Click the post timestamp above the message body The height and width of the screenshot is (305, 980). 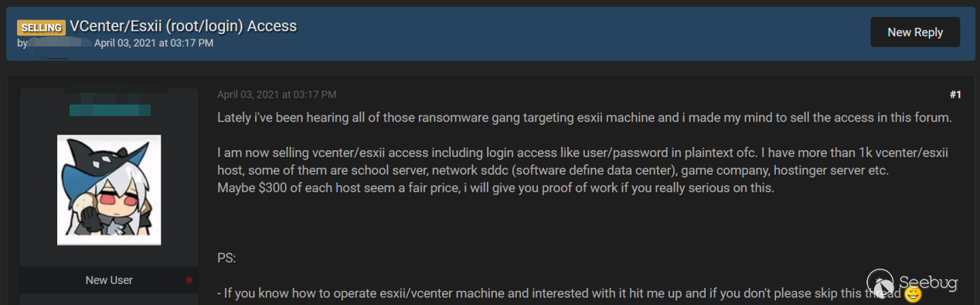[x=277, y=94]
